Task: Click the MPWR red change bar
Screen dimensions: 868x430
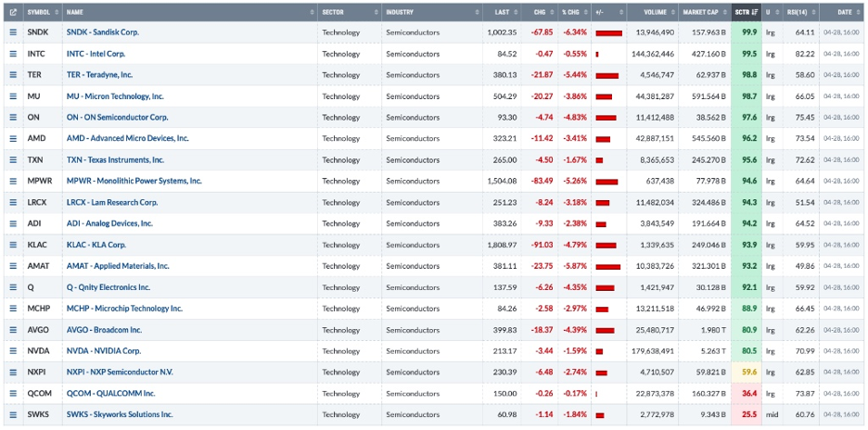Action: tap(606, 182)
